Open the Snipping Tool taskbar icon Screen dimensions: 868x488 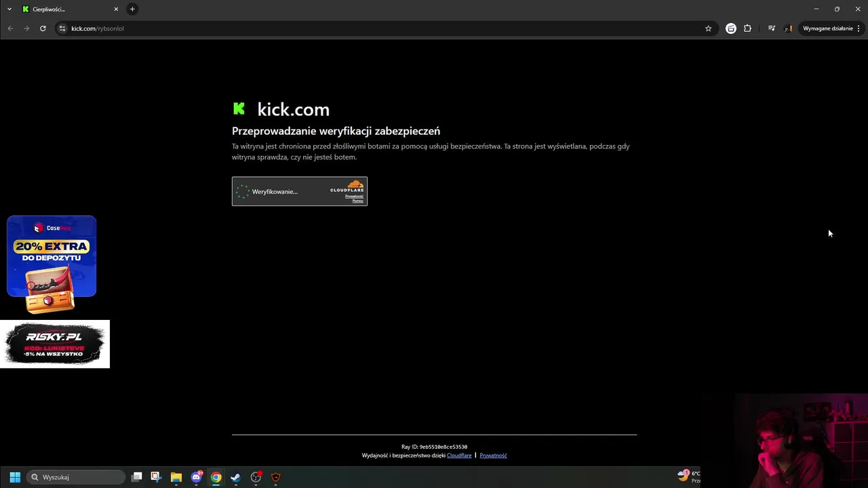pyautogui.click(x=156, y=477)
